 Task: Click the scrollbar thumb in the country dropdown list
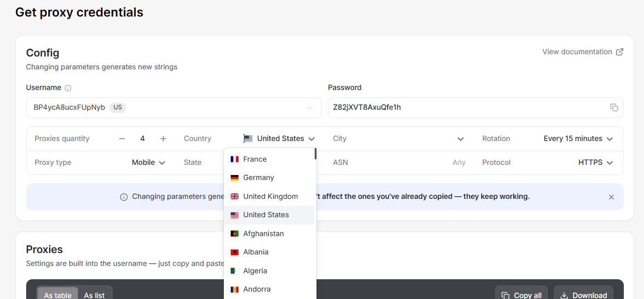click(x=316, y=153)
